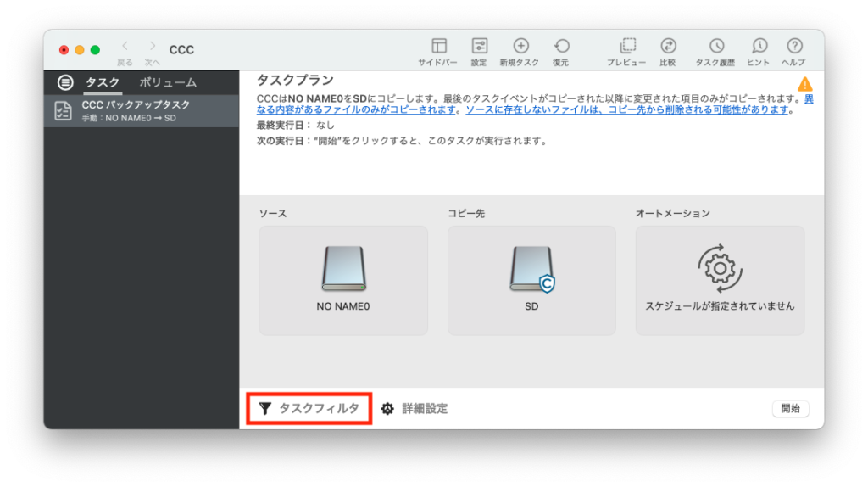The height and width of the screenshot is (487, 868).
Task: Click the タスクプラン heading
Action: coord(295,81)
